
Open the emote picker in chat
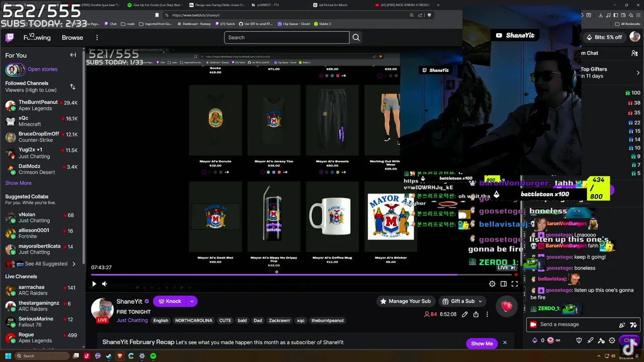[x=622, y=325]
